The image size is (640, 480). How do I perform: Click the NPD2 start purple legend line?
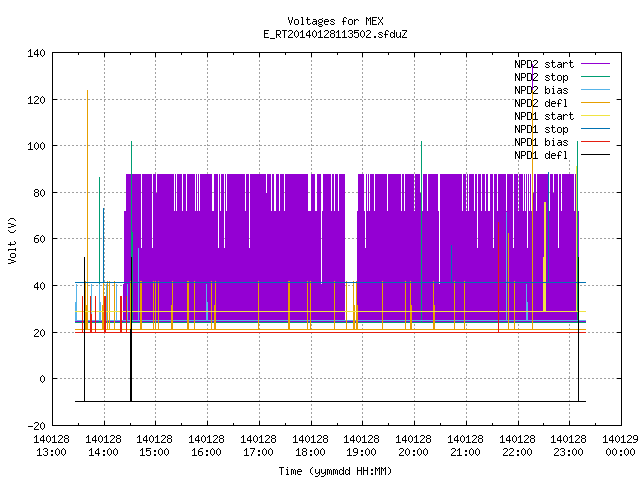point(595,64)
